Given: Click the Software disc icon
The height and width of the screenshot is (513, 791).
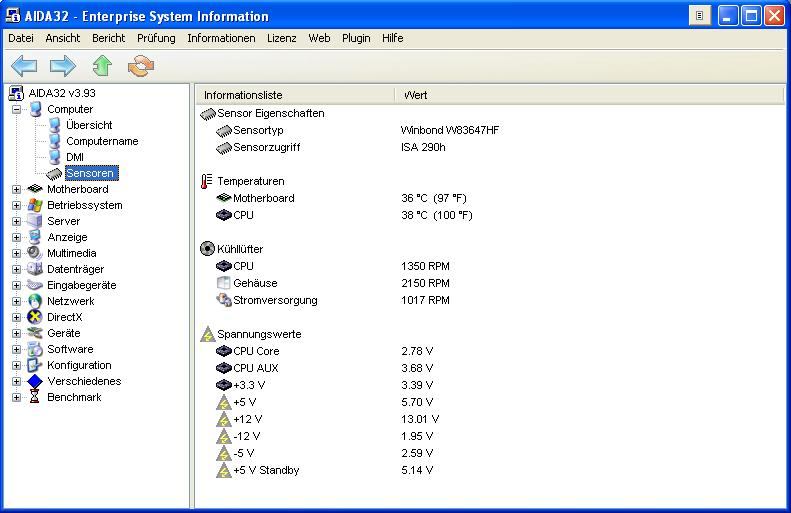Looking at the screenshot, I should point(35,349).
